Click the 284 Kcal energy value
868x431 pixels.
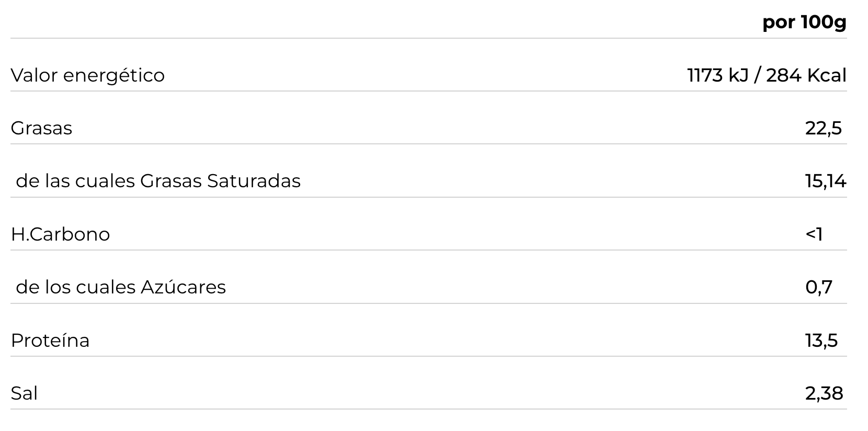(806, 75)
